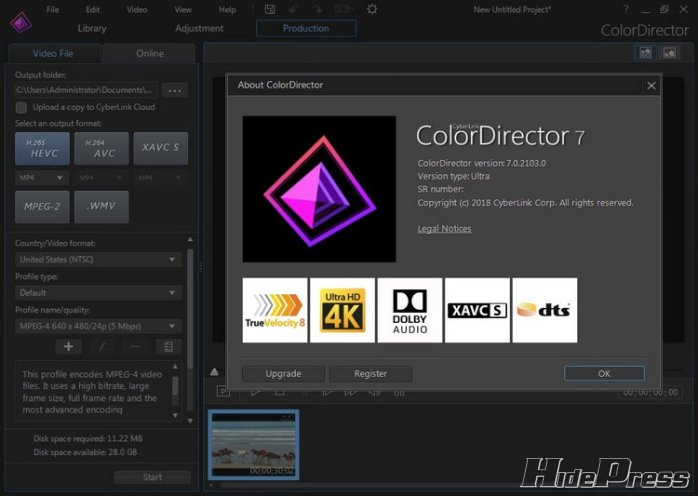Select the H.265 HEVC output format
Screen dimensions: 698x496
click(41, 148)
